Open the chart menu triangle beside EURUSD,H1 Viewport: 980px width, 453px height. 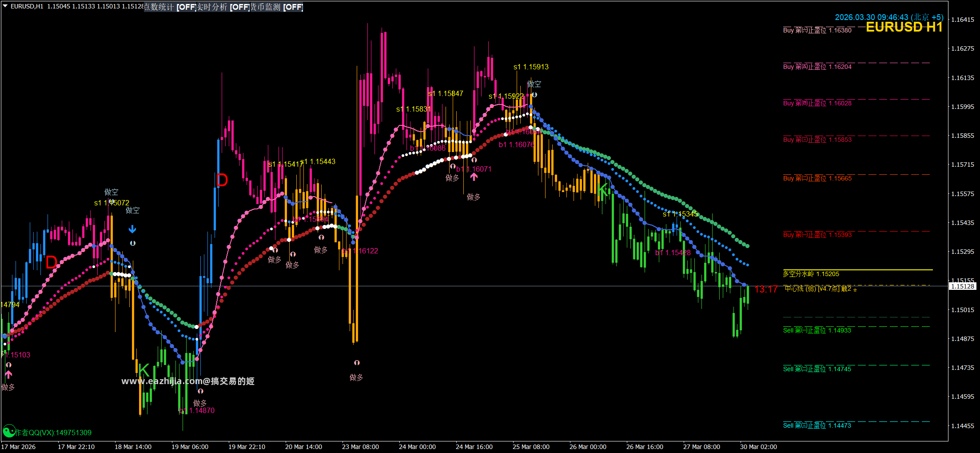tap(5, 6)
